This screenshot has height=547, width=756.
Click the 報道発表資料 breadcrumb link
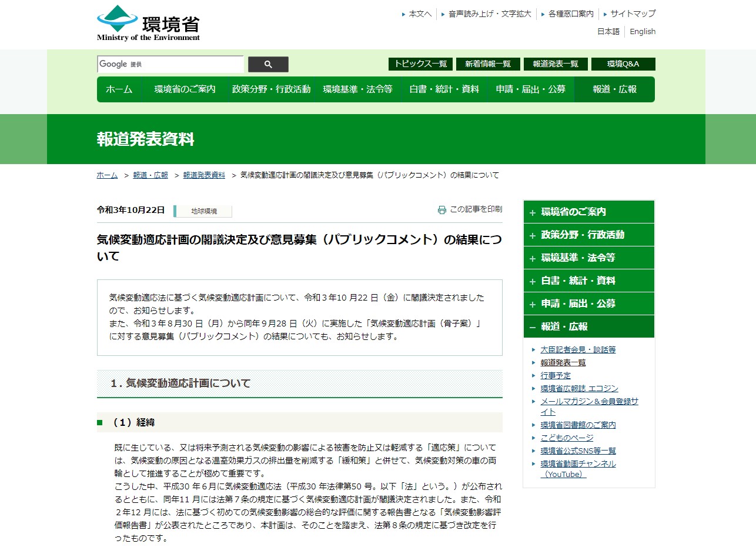(x=202, y=175)
